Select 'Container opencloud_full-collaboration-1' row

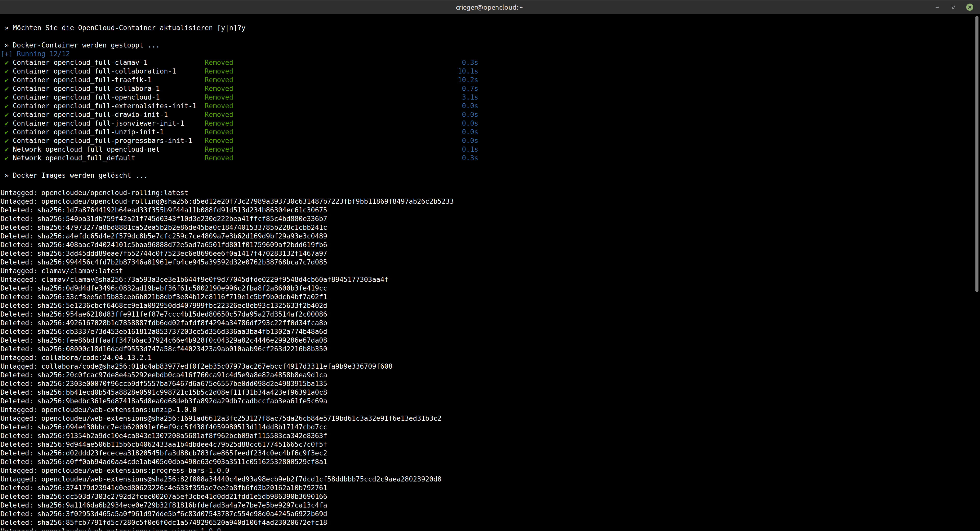[x=241, y=71]
